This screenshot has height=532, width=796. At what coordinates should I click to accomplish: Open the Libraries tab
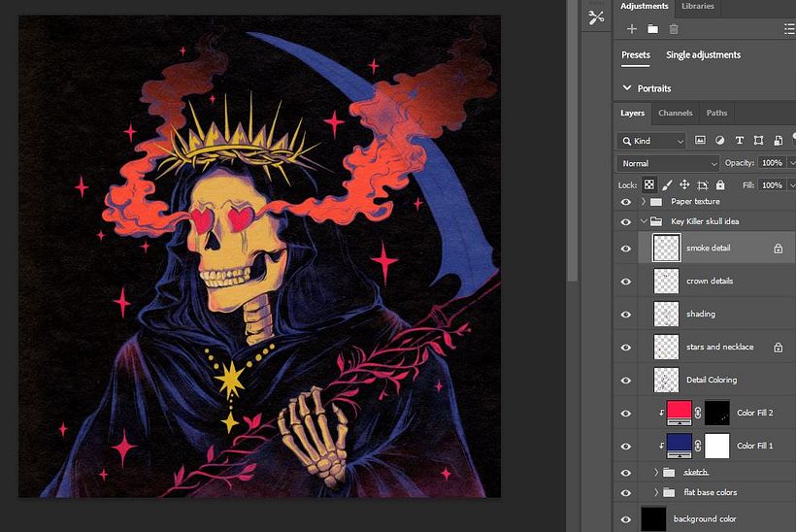tap(697, 6)
